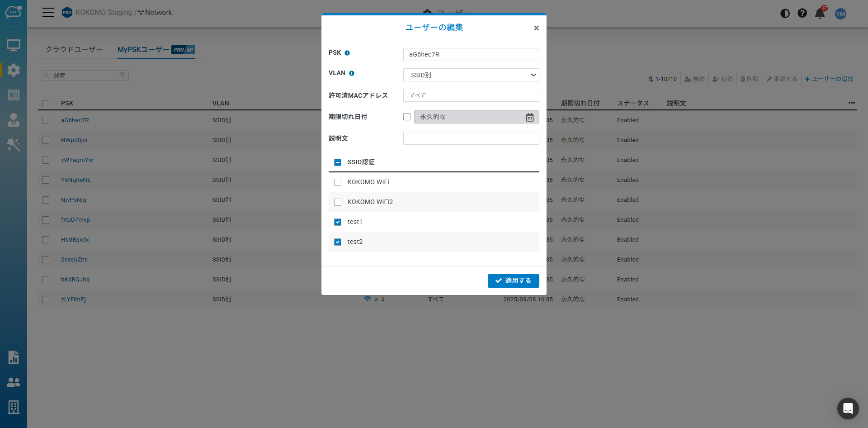Click the PSK info tooltip icon
The height and width of the screenshot is (428, 868).
point(347,53)
